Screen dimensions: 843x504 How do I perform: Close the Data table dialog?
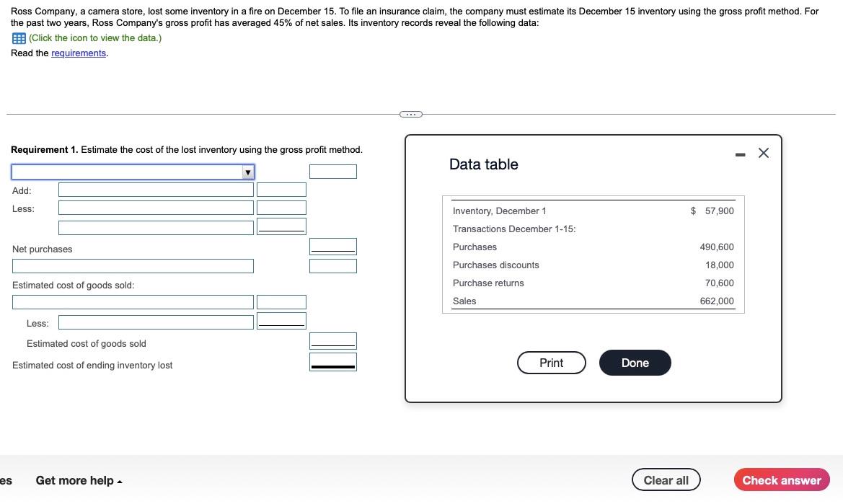764,153
